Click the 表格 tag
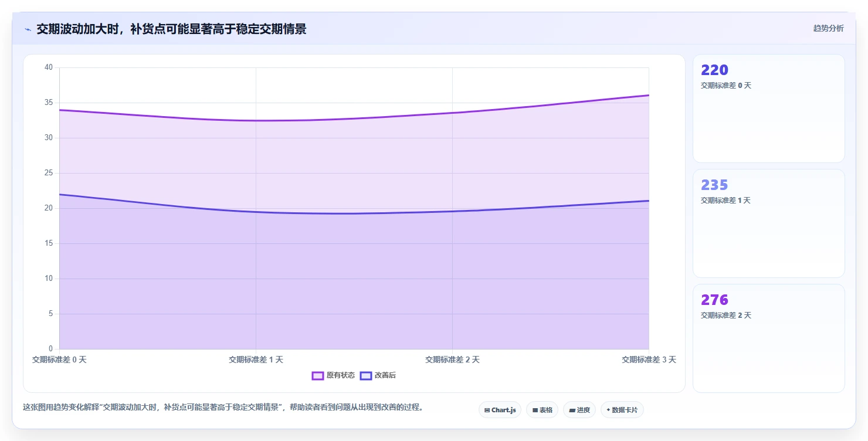868x441 pixels. (542, 410)
